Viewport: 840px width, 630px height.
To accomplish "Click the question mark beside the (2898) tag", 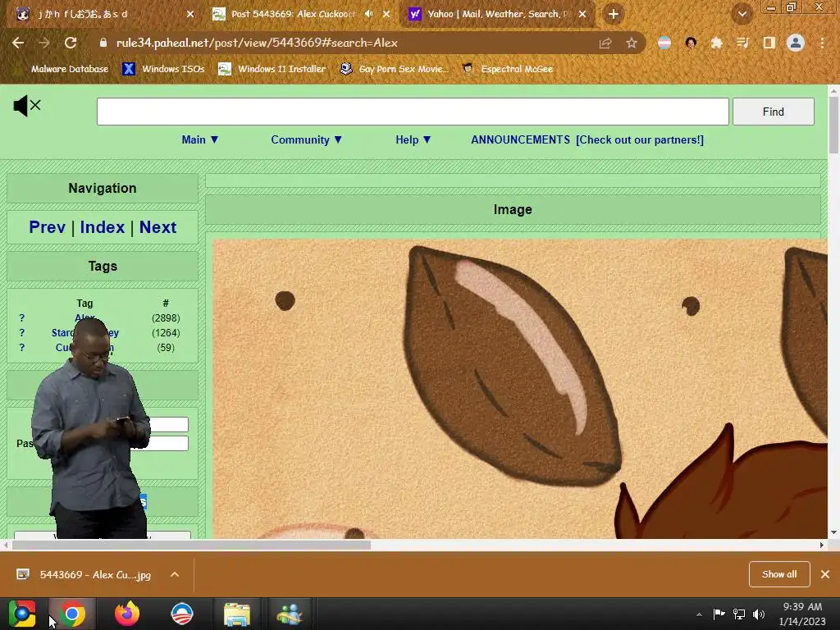I will tap(22, 318).
